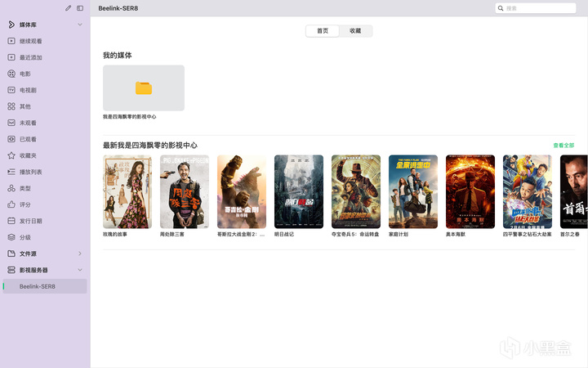Expand the 文件源 section arrow
The height and width of the screenshot is (368, 588).
click(x=80, y=254)
